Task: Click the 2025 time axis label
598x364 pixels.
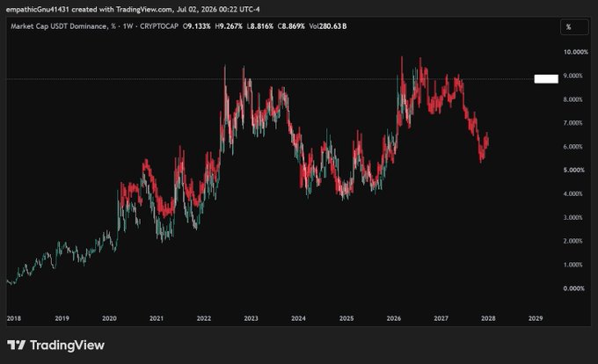Action: pyautogui.click(x=346, y=318)
